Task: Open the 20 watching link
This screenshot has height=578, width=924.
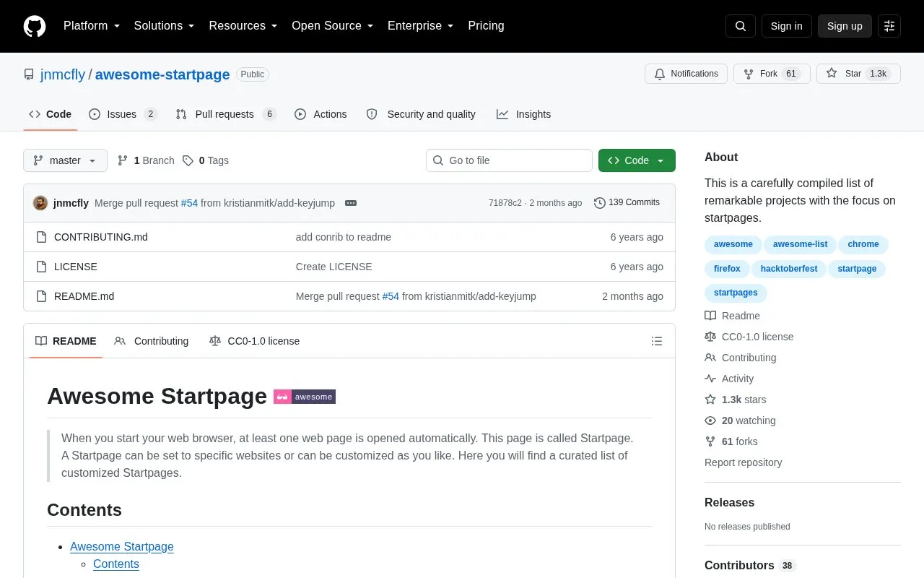Action: coord(741,420)
